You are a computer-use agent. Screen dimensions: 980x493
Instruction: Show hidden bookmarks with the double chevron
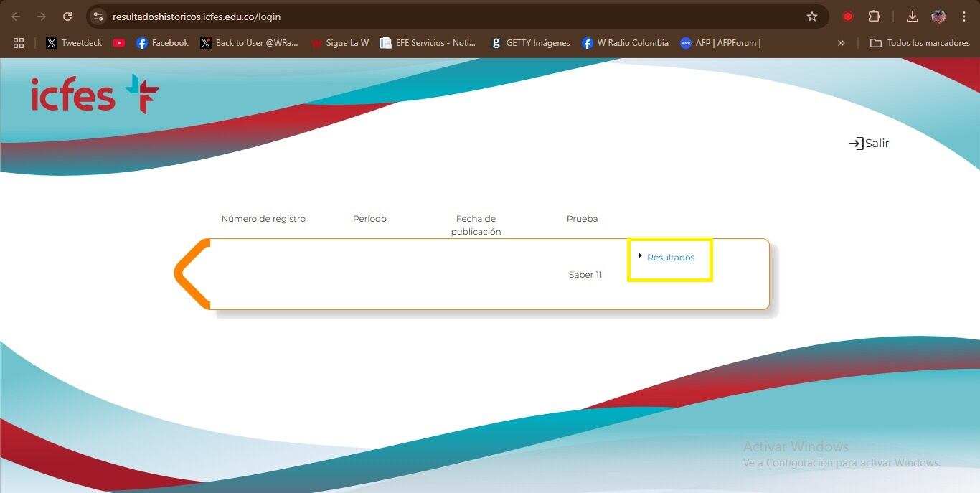point(841,43)
